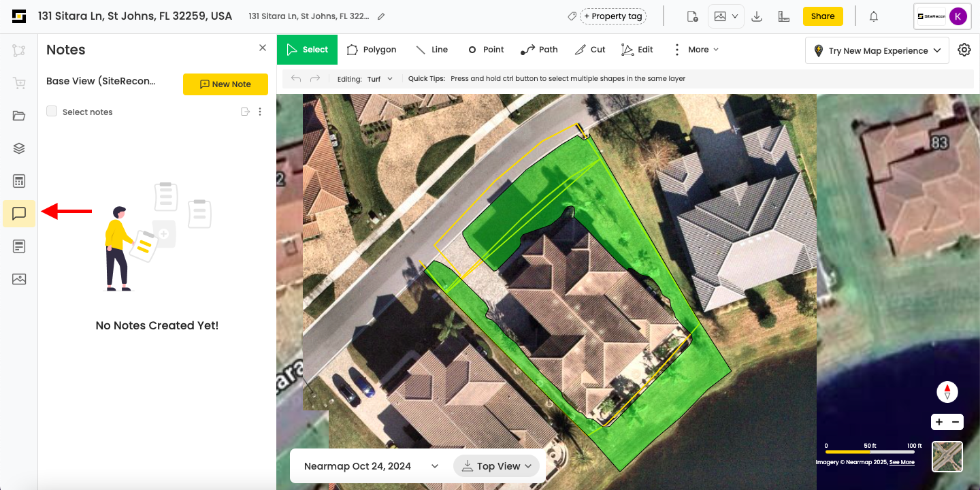Select the Polygon drawing tool
Screen dimensions: 980x490
[x=371, y=50]
